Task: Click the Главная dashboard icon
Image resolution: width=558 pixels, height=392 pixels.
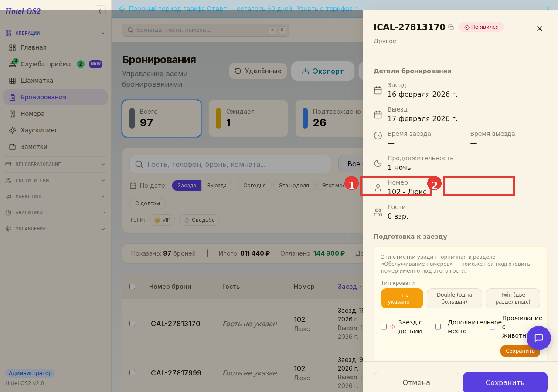Action: [12, 47]
